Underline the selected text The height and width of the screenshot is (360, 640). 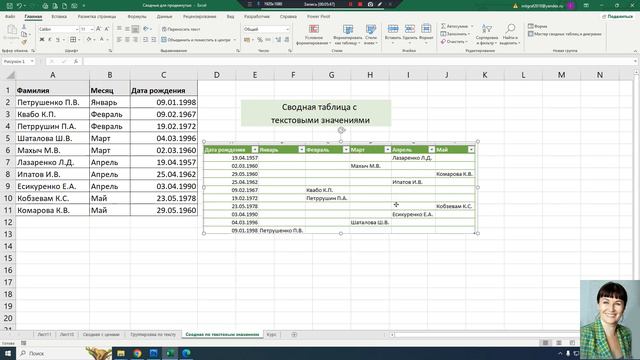click(x=58, y=40)
